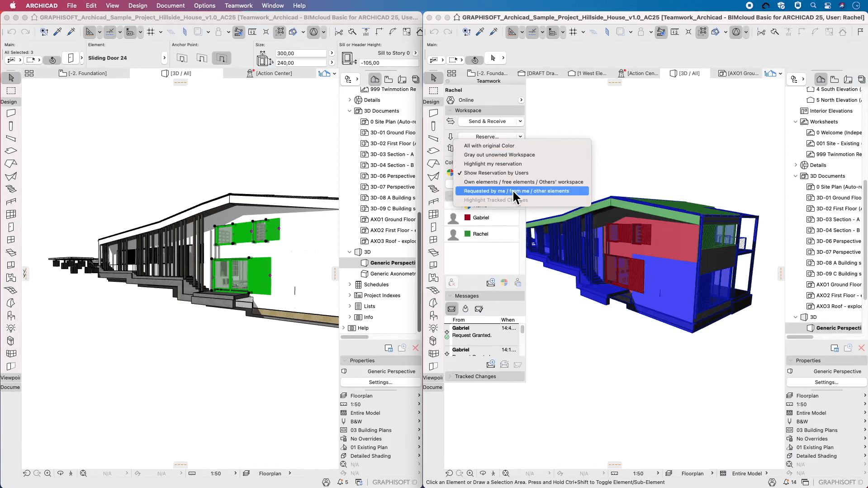Select the Beam tool in left window toolbox
The height and width of the screenshot is (488, 868).
point(11,138)
